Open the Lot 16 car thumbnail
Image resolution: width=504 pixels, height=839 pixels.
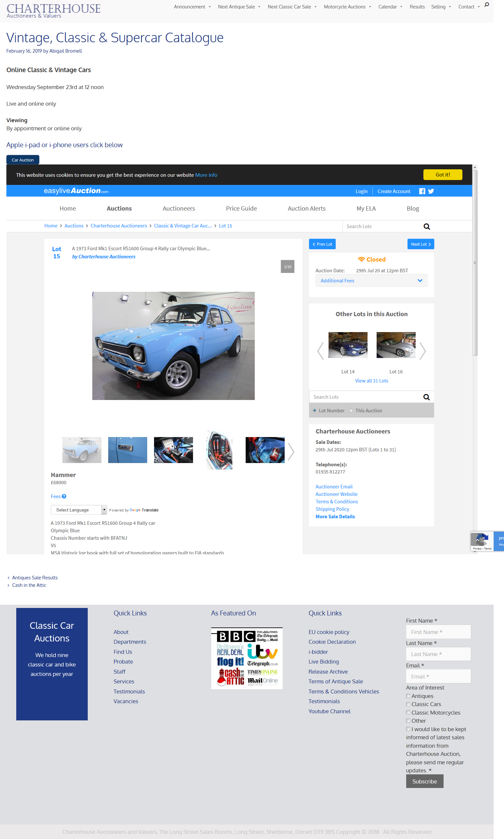coord(396,345)
